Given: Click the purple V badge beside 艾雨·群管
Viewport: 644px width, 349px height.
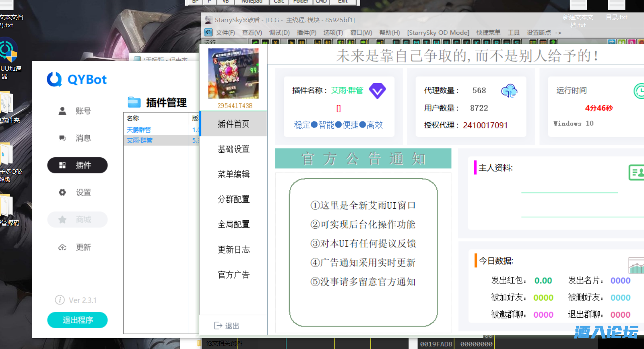Looking at the screenshot, I should pos(377,91).
